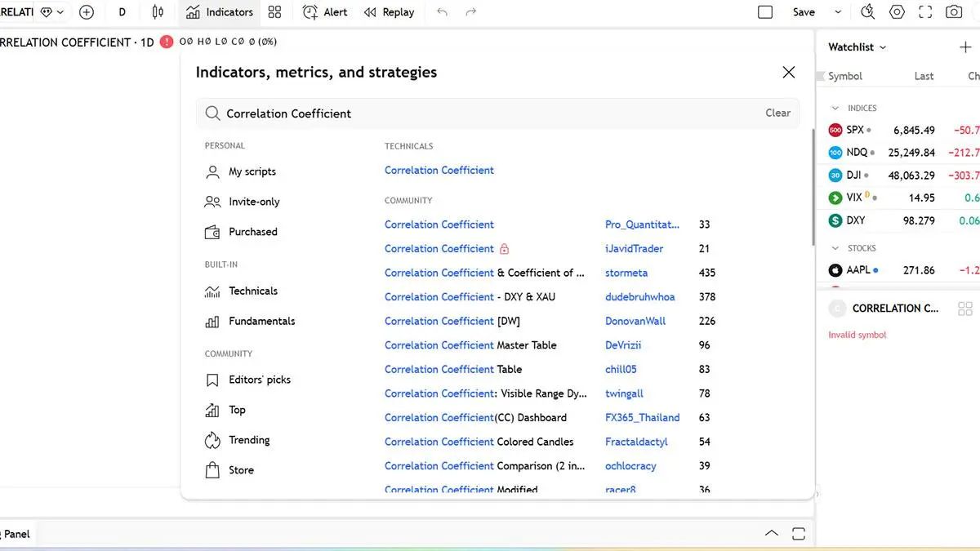The image size is (980, 551).
Task: Click the Indicators toolbar button
Action: coord(220,12)
